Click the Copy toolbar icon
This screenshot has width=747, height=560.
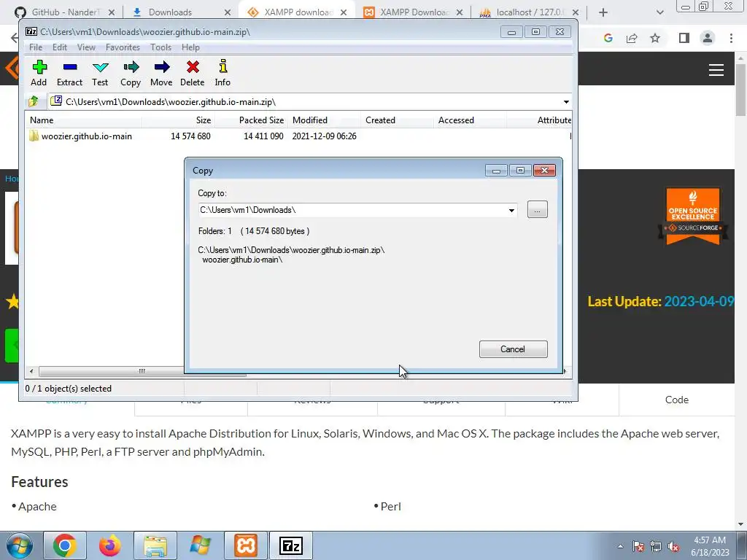[x=131, y=73]
